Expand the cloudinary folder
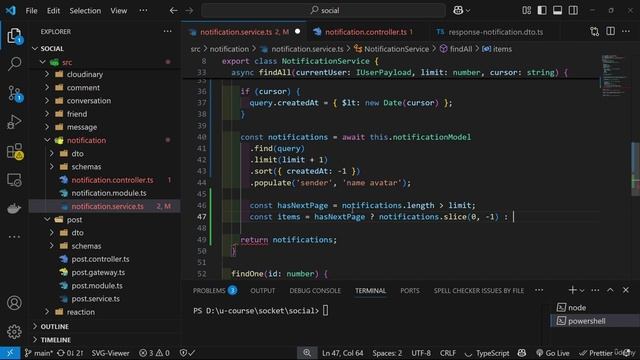640x360 pixels. [x=47, y=74]
